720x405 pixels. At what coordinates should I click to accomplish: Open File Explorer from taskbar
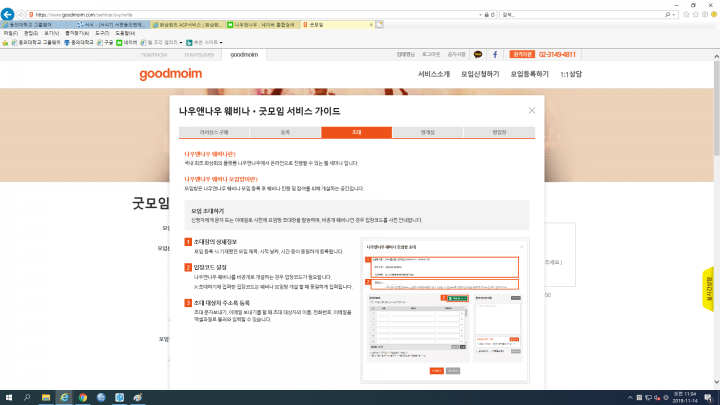point(45,398)
